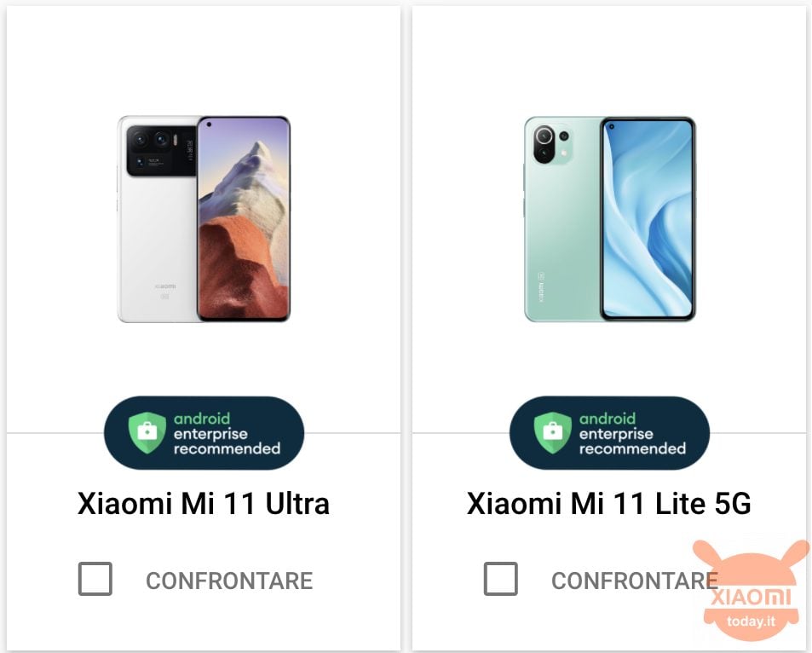812x653 pixels.
Task: Click the green shield icon on the Ultra badge
Action: click(x=147, y=433)
